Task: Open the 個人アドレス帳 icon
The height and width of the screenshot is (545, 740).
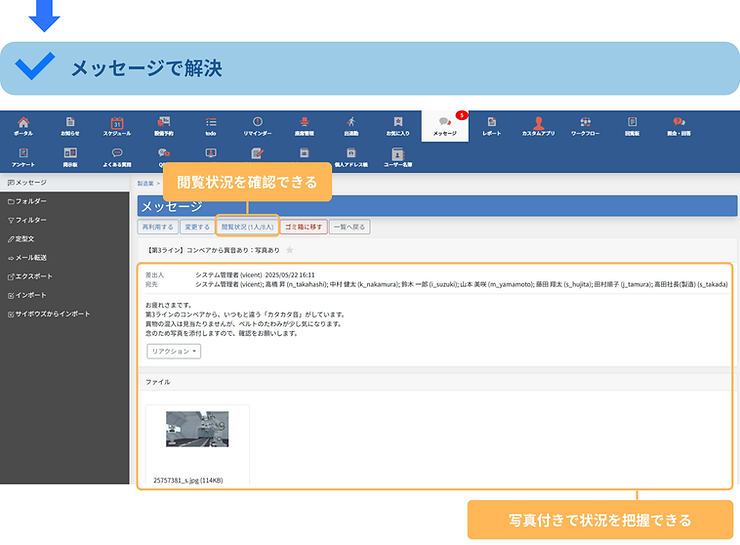Action: pos(351,156)
